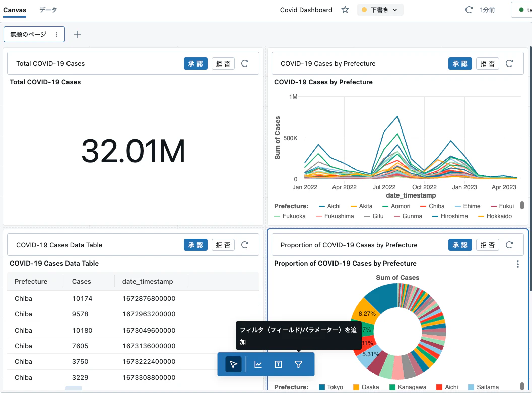Add a text box using the toolbar icon
532x393 pixels.
tap(278, 364)
